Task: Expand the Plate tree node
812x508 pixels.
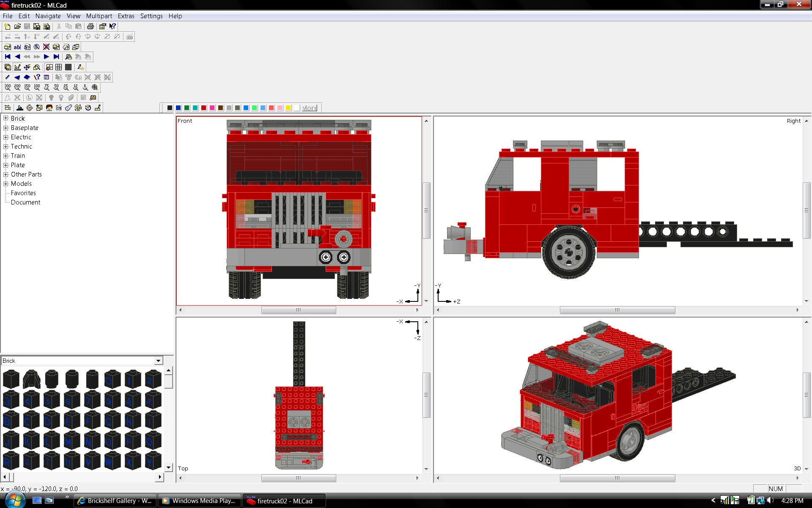Action: coord(6,165)
